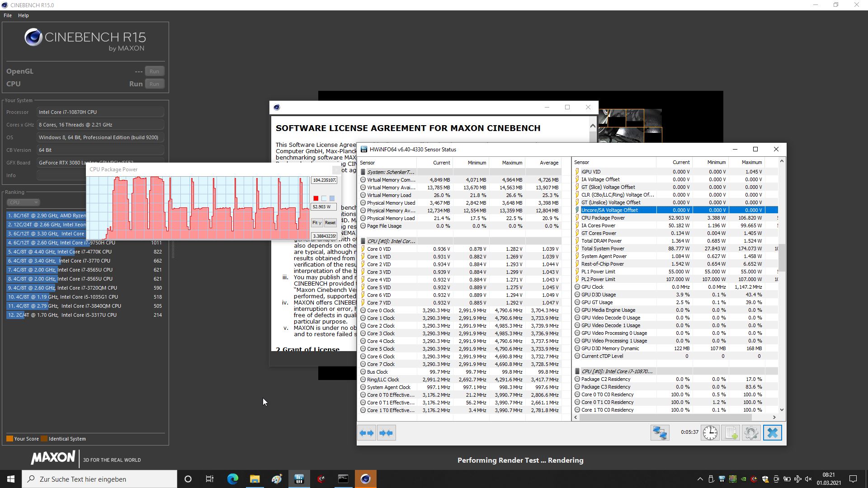Open File Explorer from taskbar
This screenshot has height=488, width=868.
coord(255,479)
